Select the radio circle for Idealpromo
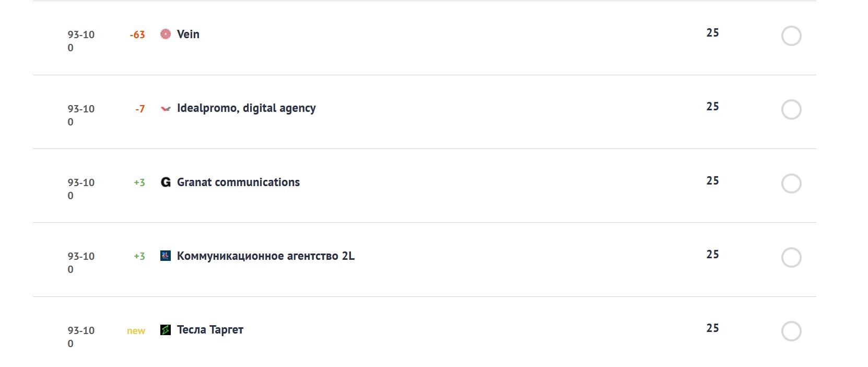This screenshot has height=367, width=868. click(x=791, y=110)
